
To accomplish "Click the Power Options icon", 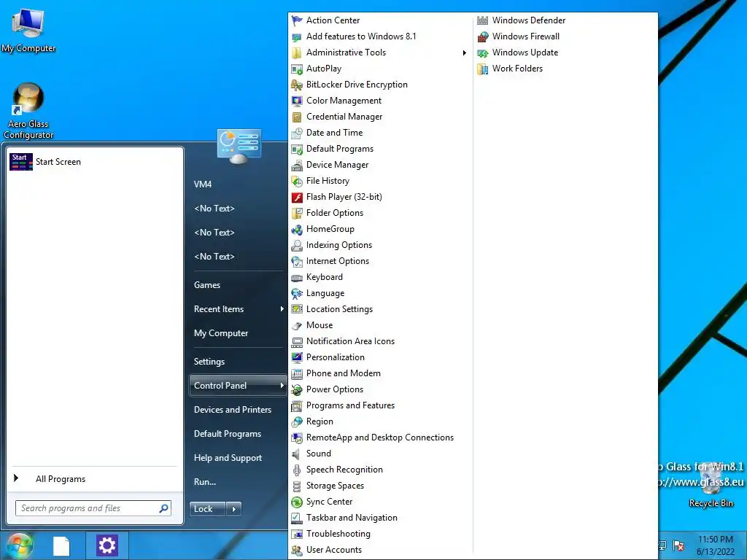I will coord(297,389).
